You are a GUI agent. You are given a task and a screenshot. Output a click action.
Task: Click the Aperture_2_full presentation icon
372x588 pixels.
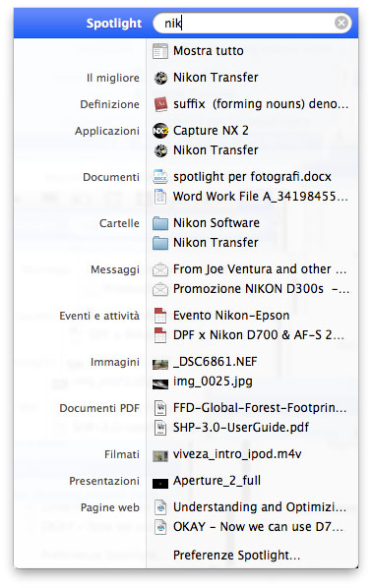click(x=160, y=483)
